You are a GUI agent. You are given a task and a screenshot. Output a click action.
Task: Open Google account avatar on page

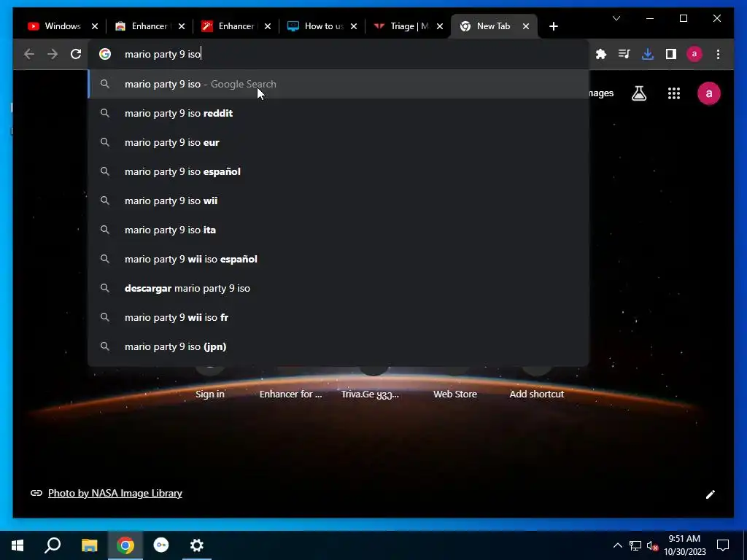point(709,93)
